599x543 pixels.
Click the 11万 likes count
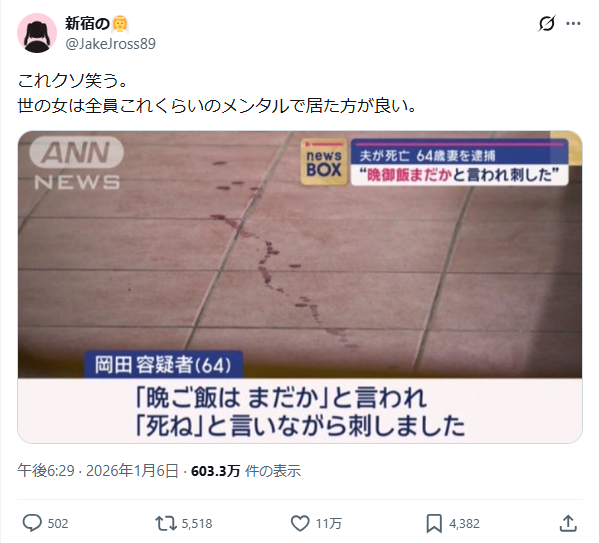point(329,523)
